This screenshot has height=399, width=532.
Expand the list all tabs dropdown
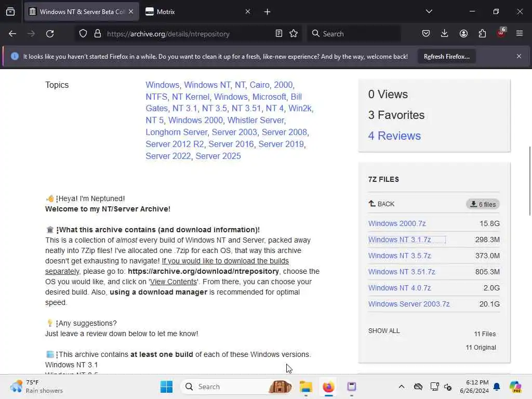click(x=429, y=11)
